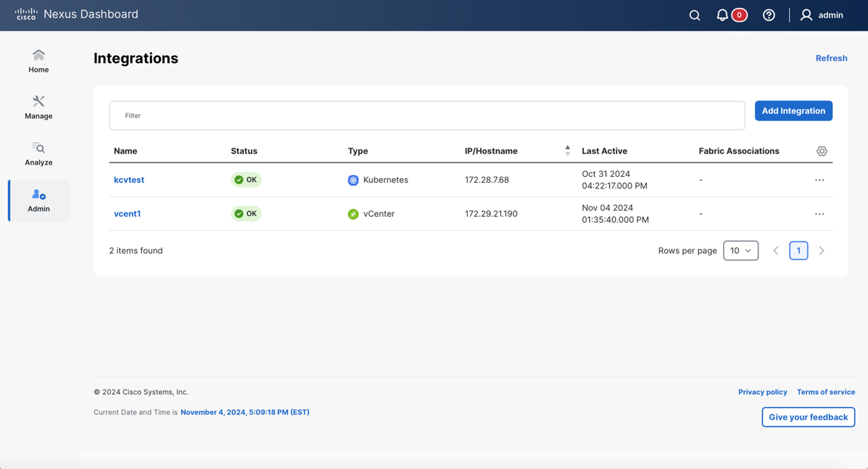Viewport: 868px width, 469px height.
Task: Click the "2 items found" text
Action: [136, 250]
